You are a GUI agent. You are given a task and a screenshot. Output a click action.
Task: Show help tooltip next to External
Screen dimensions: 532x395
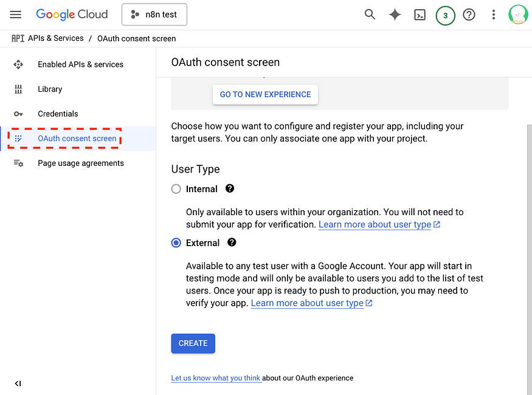[x=232, y=242]
